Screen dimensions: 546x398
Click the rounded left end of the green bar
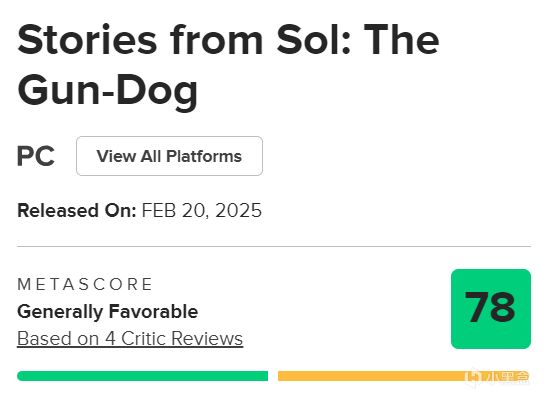point(22,376)
